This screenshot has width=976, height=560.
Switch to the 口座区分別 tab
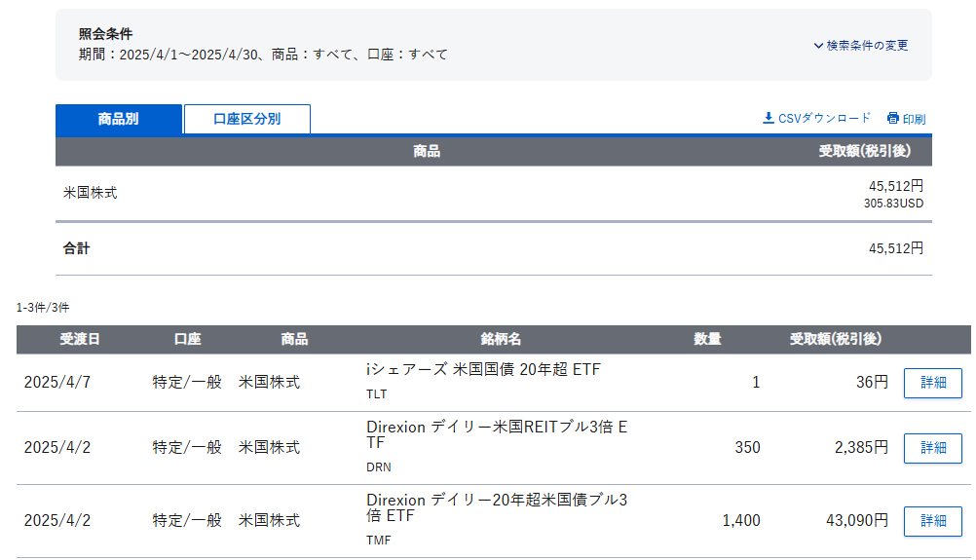247,119
